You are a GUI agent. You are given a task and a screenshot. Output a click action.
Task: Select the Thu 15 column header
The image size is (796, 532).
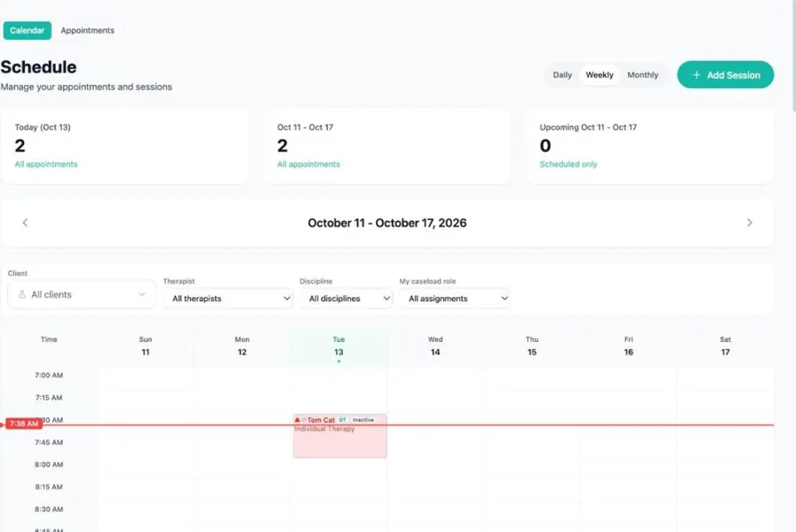coord(532,346)
